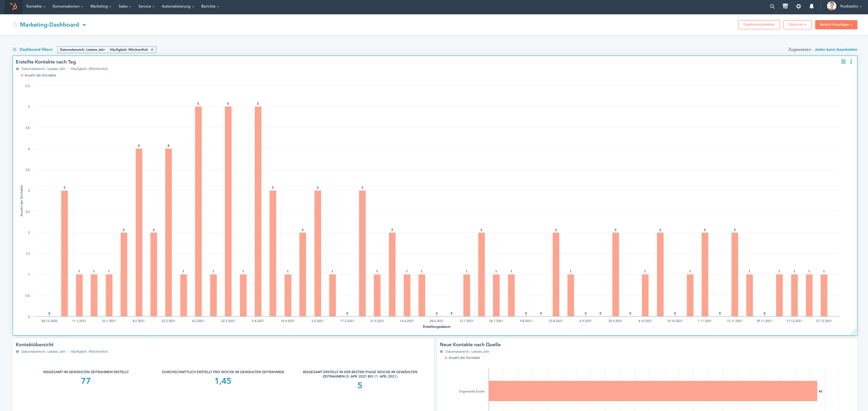The width and height of the screenshot is (868, 411).
Task: Open the notifications bell icon
Action: (811, 6)
